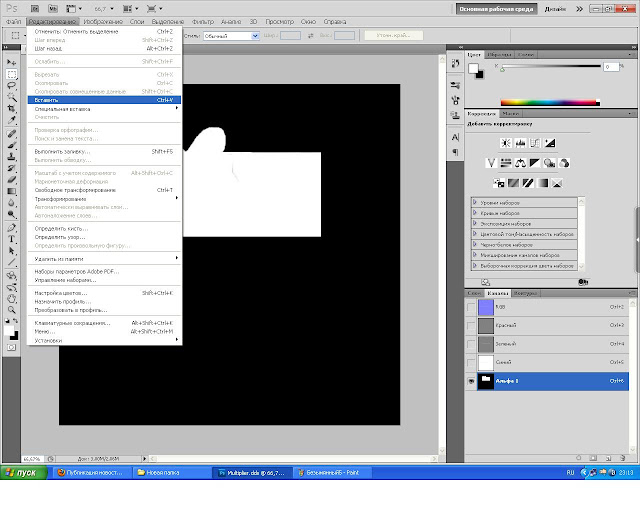Viewport: 640px width, 512px height.
Task: Open the Трансформирование submenu
Action: (x=104, y=199)
